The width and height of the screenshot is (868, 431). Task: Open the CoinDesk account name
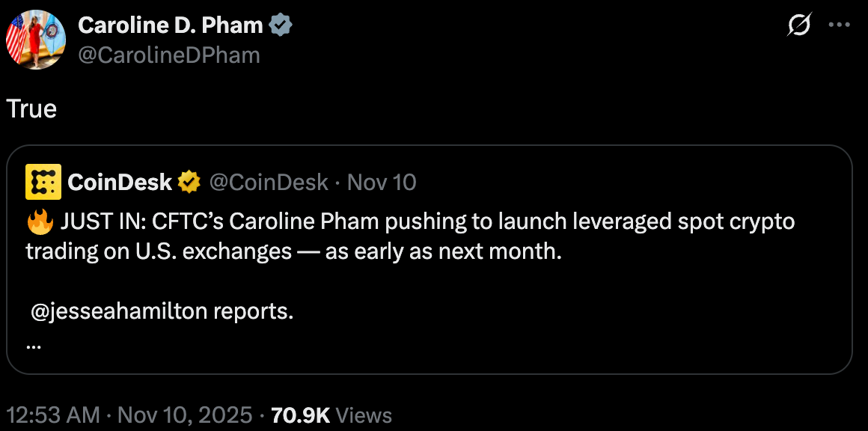(x=120, y=182)
